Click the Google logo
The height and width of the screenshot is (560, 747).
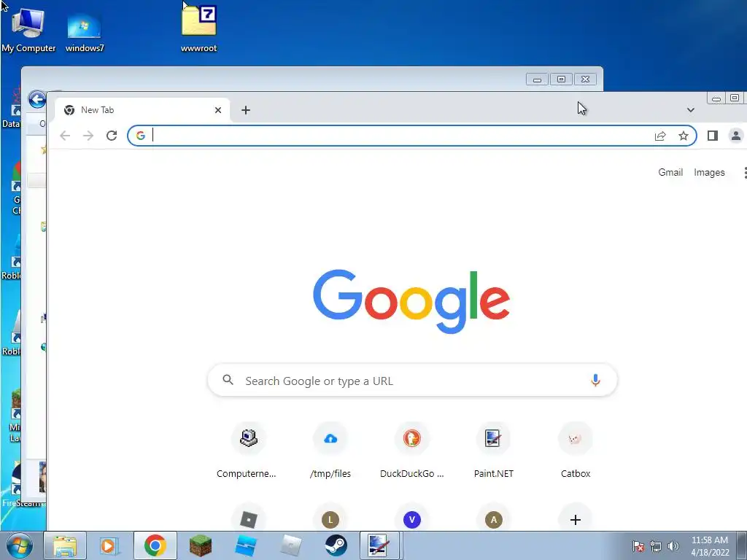tap(411, 301)
